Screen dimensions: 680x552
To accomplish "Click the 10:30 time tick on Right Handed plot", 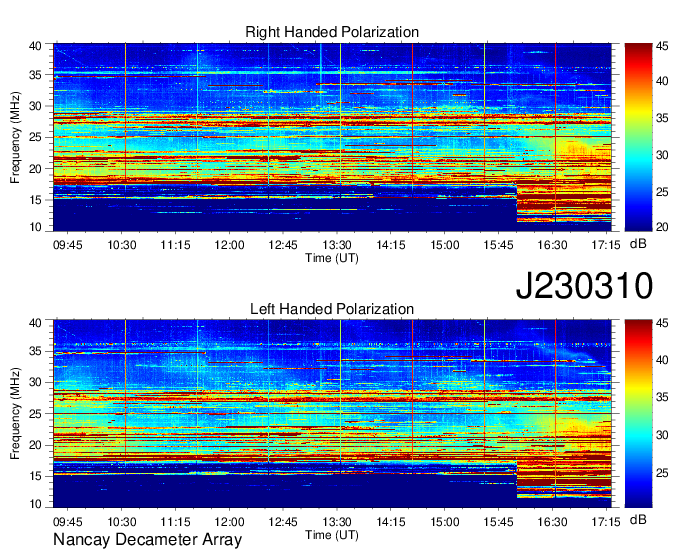I will click(121, 245).
